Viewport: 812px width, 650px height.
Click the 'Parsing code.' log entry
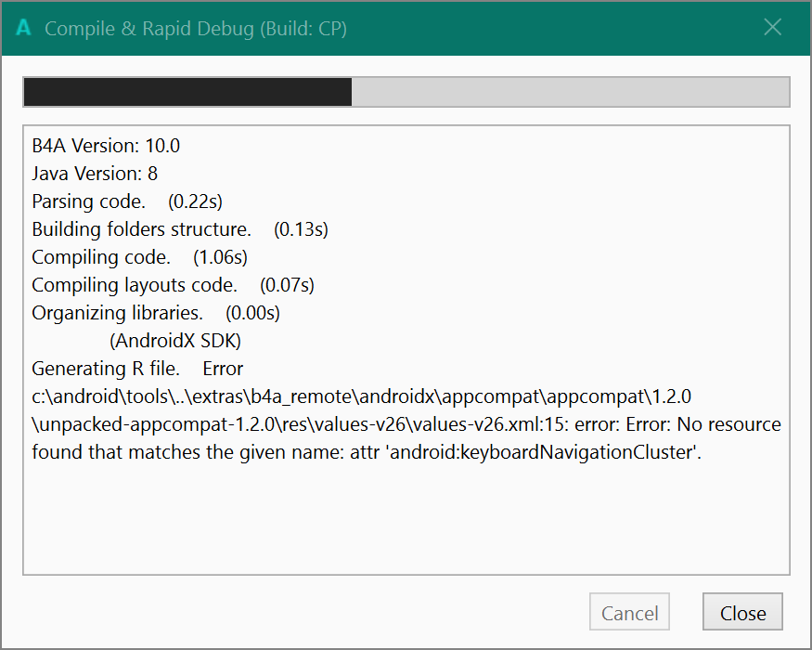coord(89,201)
